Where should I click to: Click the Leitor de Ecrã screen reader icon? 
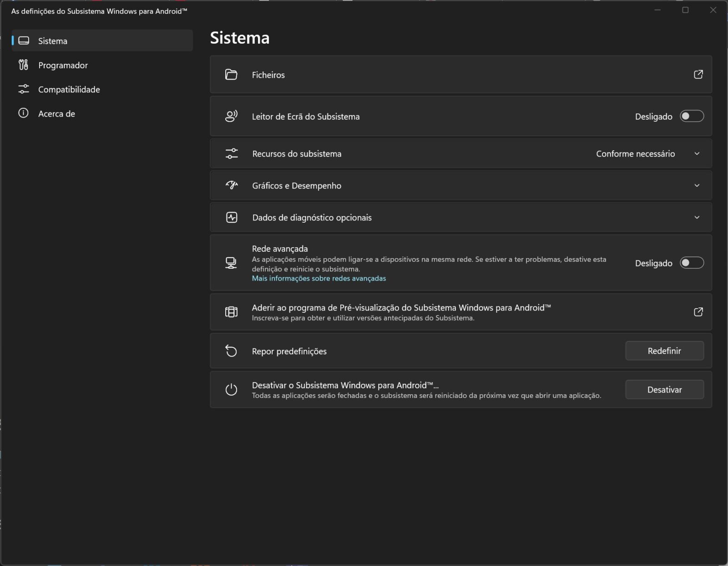pyautogui.click(x=232, y=116)
